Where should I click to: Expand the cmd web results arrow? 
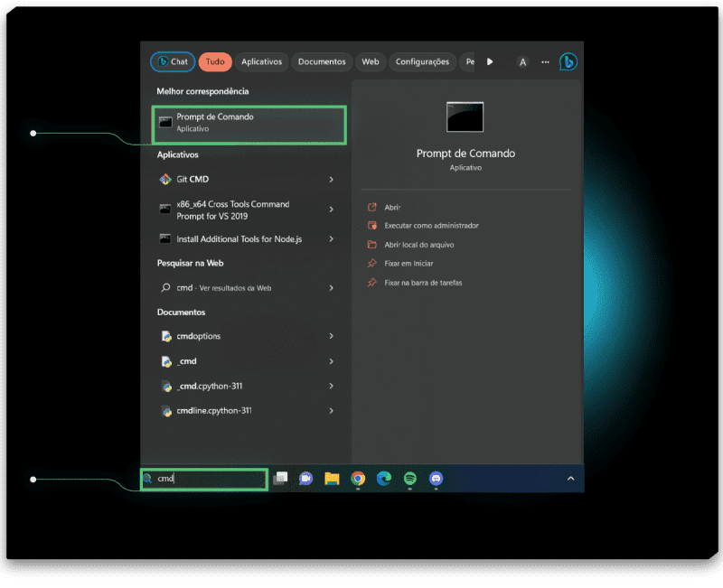tap(331, 288)
